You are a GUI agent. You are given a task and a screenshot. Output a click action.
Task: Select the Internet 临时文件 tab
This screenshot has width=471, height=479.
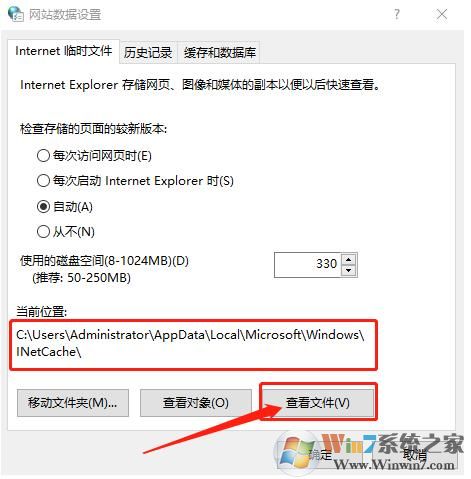pyautogui.click(x=63, y=51)
